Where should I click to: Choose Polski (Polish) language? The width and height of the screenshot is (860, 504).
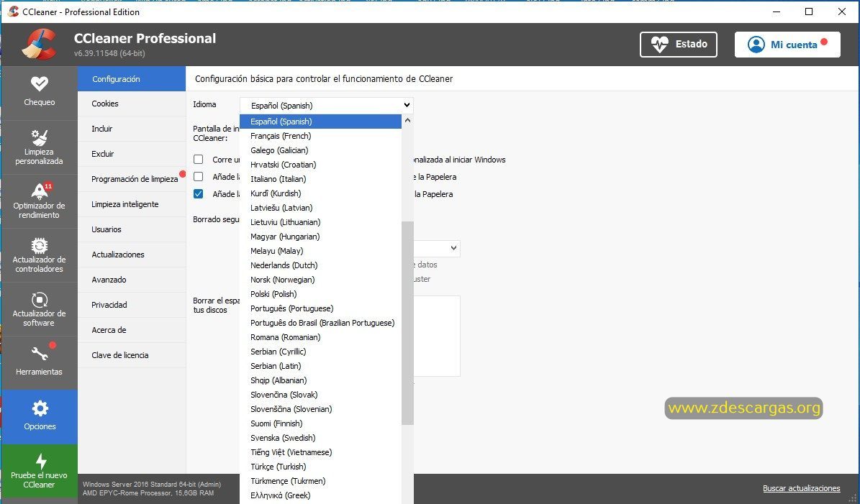coord(321,294)
